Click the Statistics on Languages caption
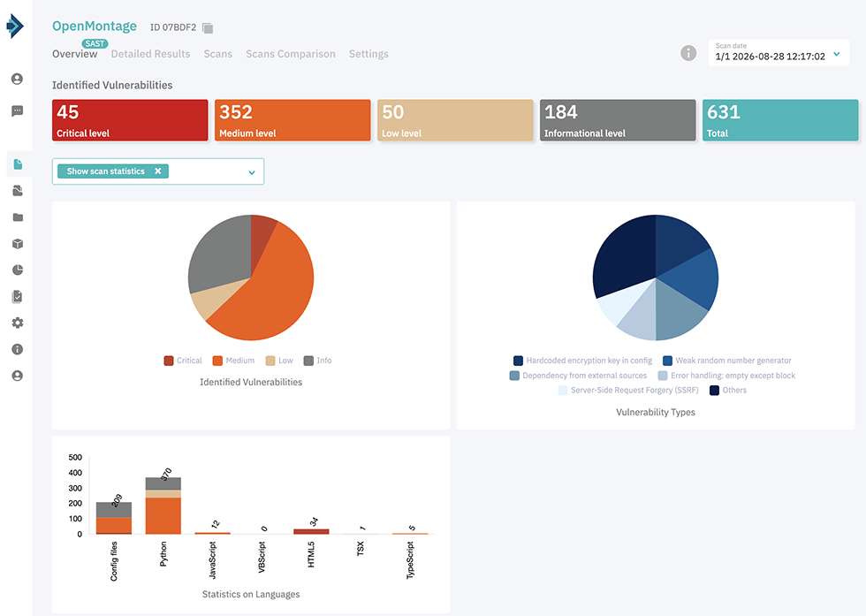866x616 pixels. [251, 595]
